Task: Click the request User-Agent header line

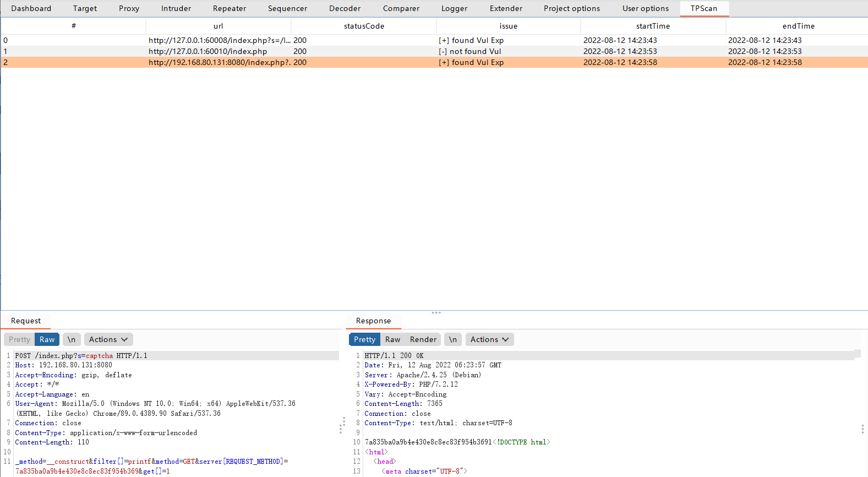Action: coord(155,409)
